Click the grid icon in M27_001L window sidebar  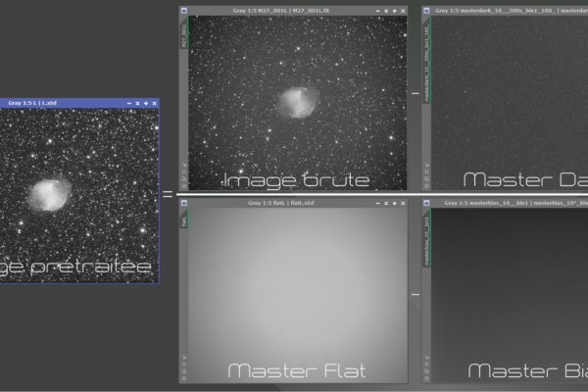[x=184, y=171]
